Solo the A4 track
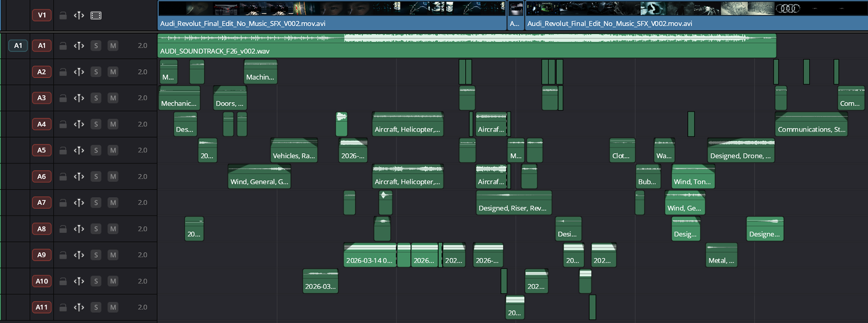 click(96, 124)
